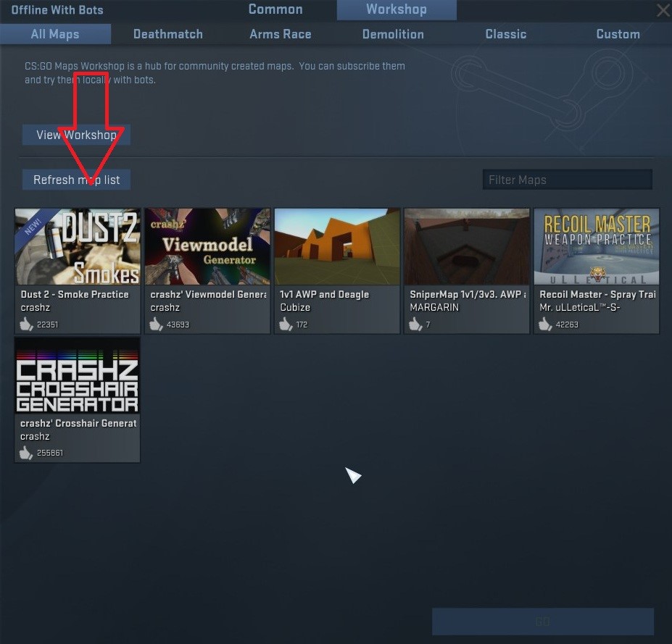Click the rating count 172
672x644 pixels.
(x=302, y=325)
